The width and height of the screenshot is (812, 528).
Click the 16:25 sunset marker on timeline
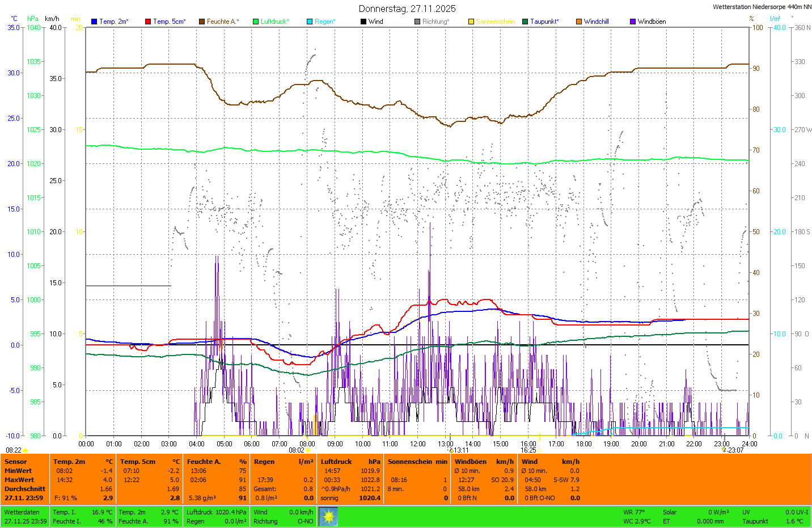528,450
